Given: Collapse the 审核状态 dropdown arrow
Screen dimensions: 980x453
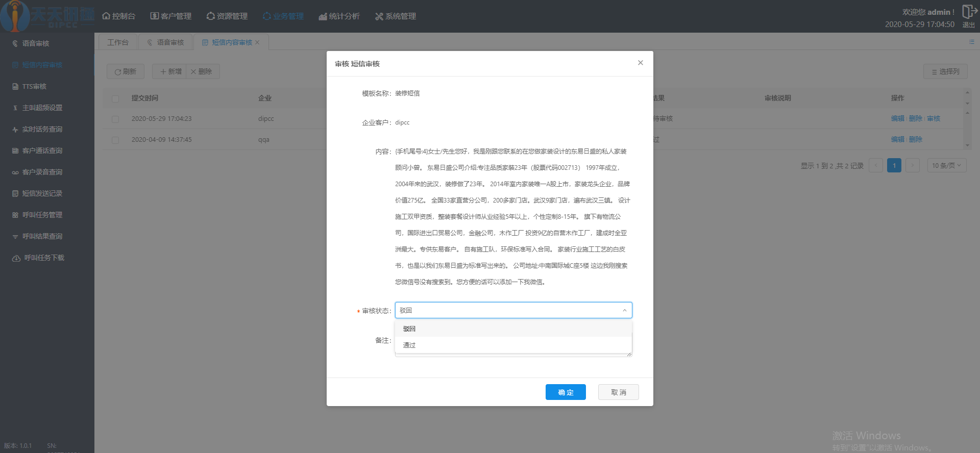Looking at the screenshot, I should point(624,310).
